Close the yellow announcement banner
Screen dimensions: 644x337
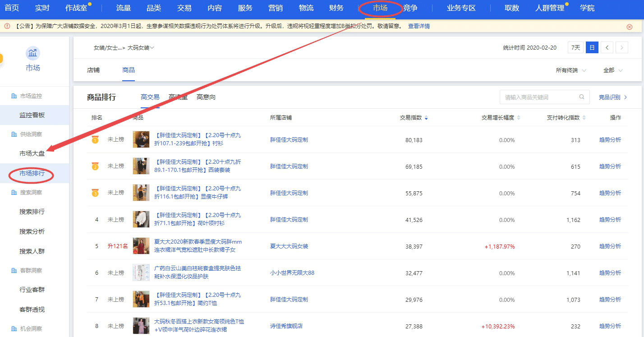pyautogui.click(x=630, y=27)
